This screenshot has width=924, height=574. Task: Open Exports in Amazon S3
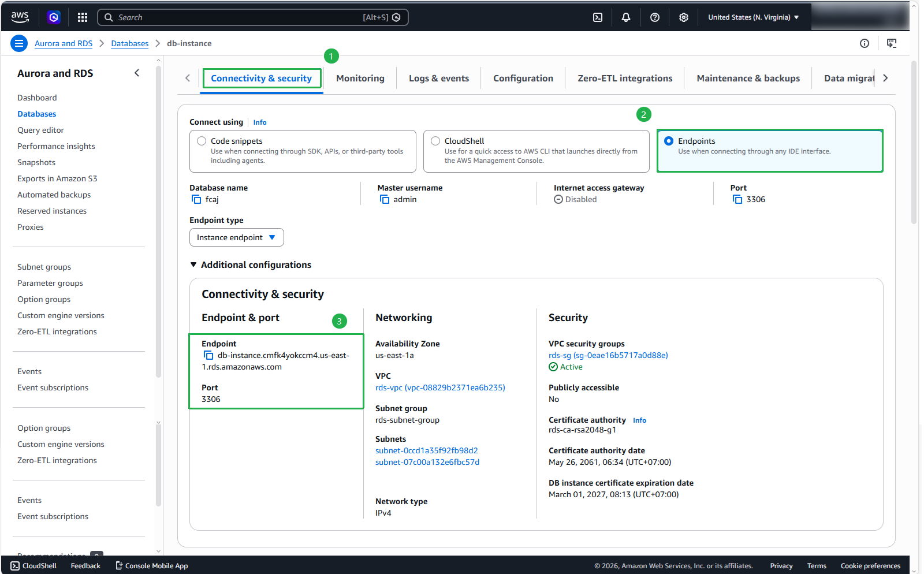57,178
